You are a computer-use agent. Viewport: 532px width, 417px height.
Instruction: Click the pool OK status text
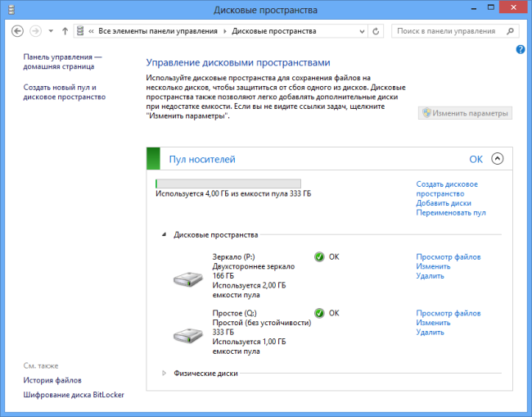tap(476, 159)
